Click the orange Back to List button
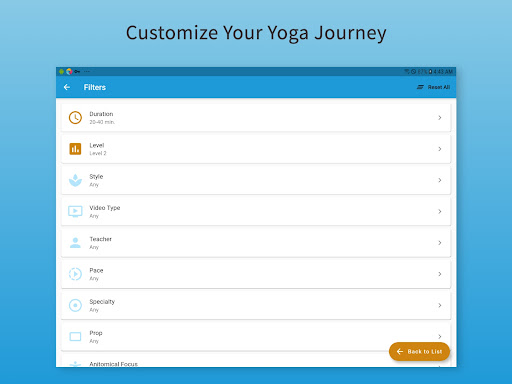Screen dimensions: 512x384 pos(419,352)
